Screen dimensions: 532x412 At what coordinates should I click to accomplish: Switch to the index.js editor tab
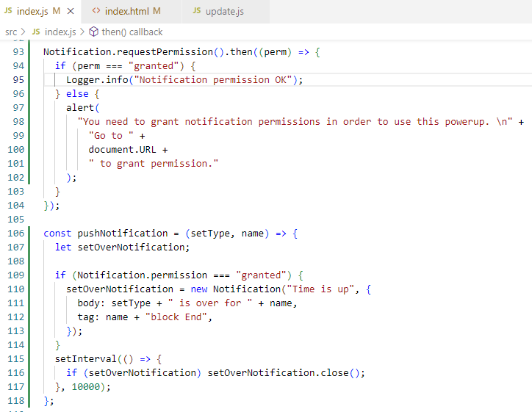40,12
